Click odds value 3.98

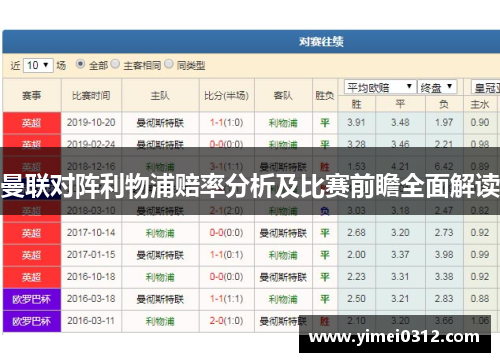coord(444,255)
